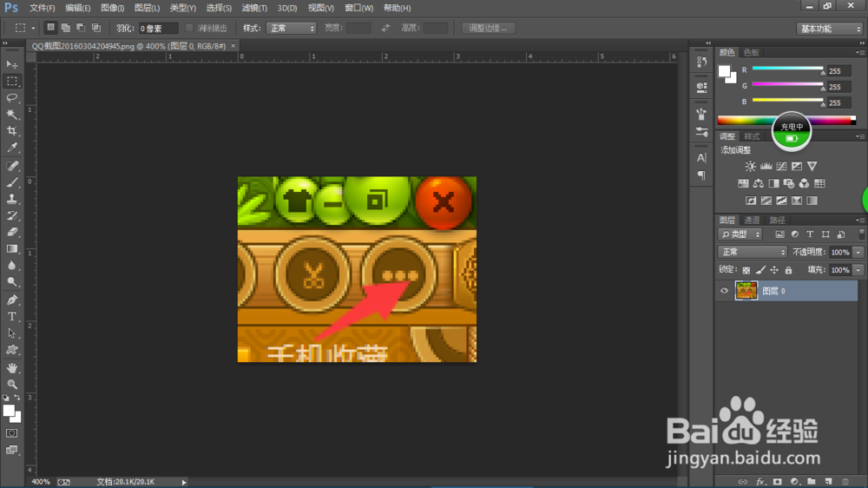
Task: Create a new layer icon
Action: pyautogui.click(x=828, y=481)
